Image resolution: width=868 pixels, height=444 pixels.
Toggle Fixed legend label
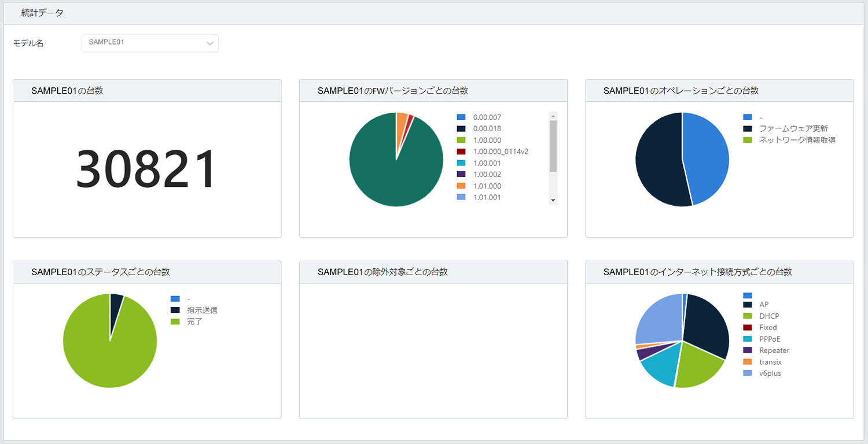[768, 327]
